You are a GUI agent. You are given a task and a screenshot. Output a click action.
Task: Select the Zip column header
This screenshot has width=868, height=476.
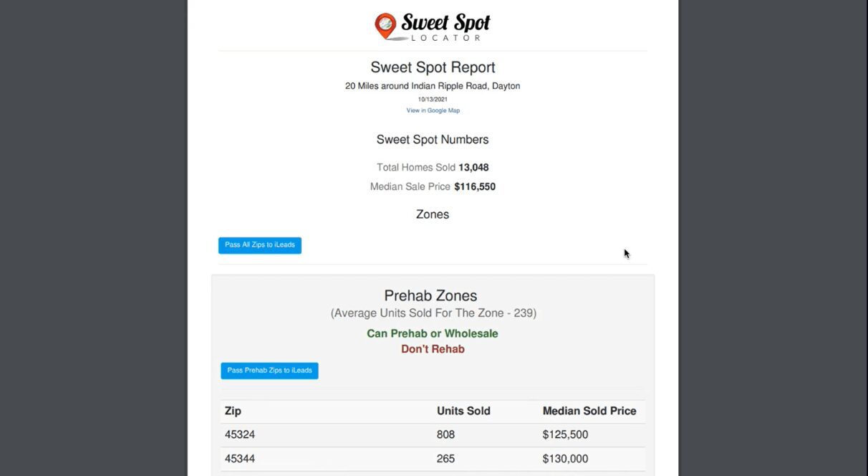(x=233, y=411)
